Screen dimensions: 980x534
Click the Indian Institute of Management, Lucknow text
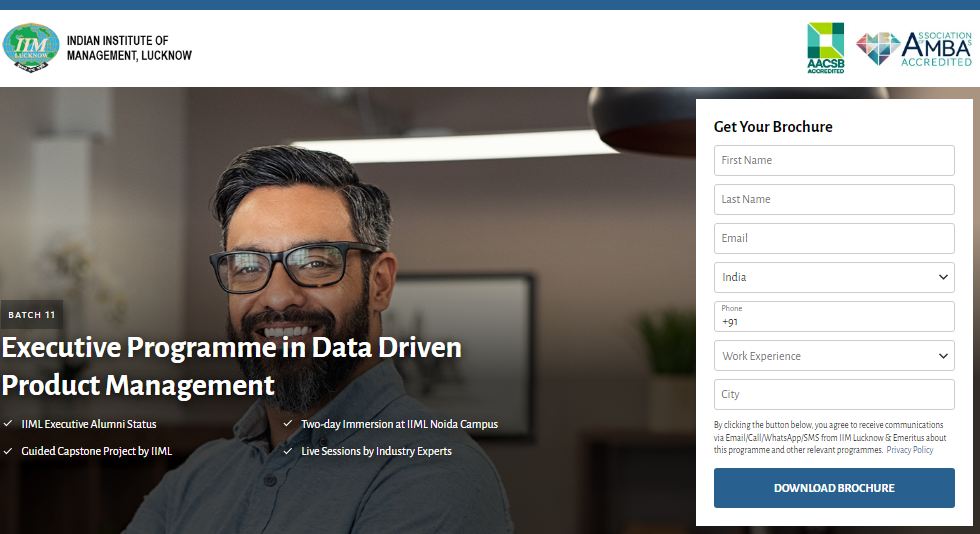tap(129, 48)
